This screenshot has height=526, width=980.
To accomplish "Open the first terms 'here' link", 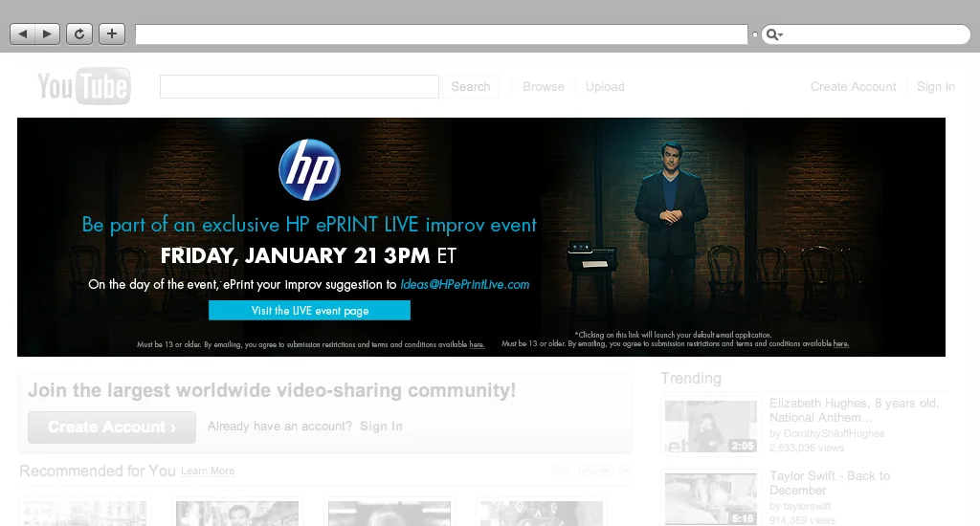I will coord(477,344).
